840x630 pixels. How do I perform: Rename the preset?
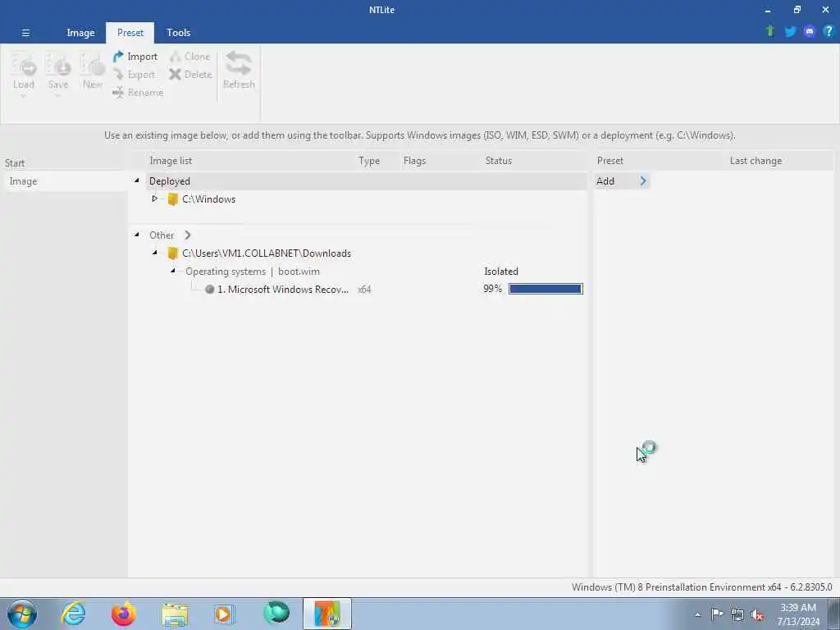[138, 93]
